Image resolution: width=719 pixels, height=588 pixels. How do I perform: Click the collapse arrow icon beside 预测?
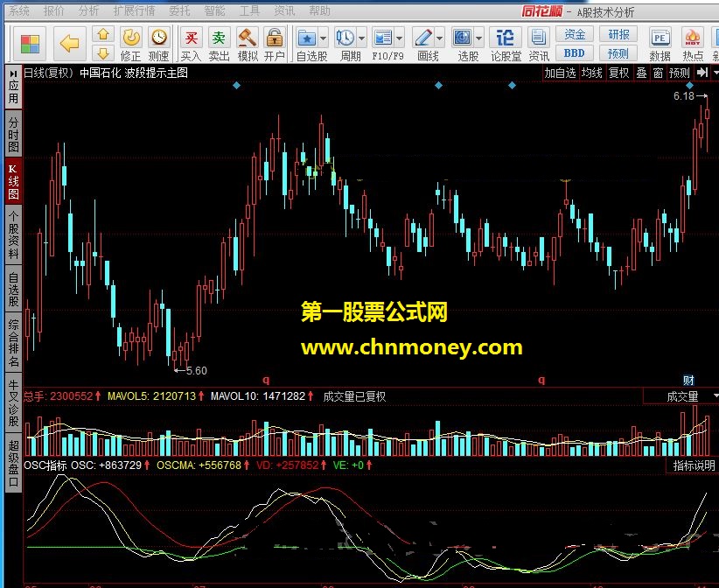702,73
